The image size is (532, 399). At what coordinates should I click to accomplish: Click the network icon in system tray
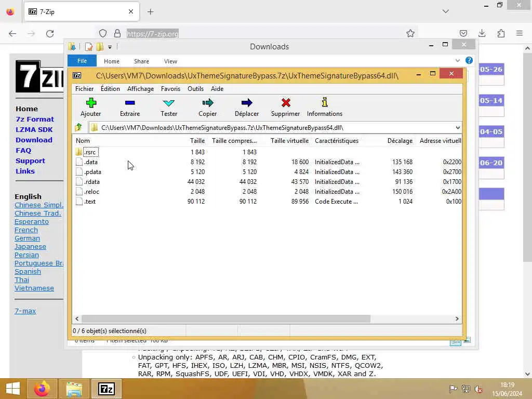466,389
